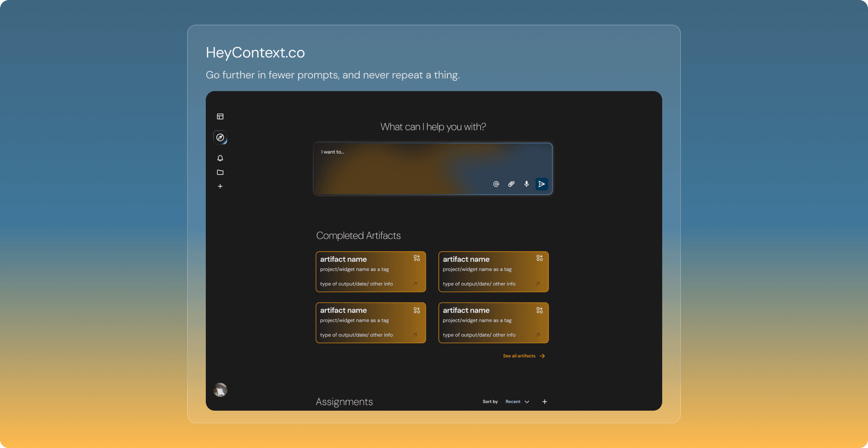Open the dashboard panel icon in sidebar
Viewport: 868px width, 448px height.
220,116
